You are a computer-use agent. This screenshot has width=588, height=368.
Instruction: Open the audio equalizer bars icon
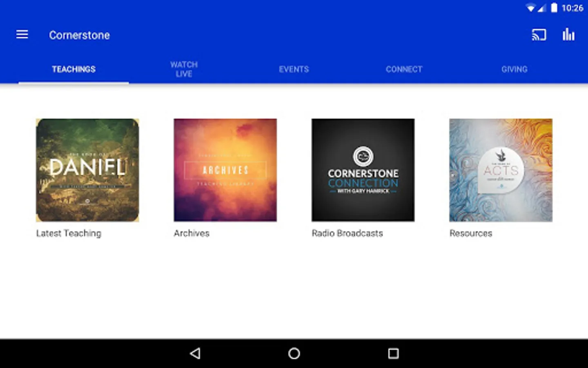tap(568, 35)
